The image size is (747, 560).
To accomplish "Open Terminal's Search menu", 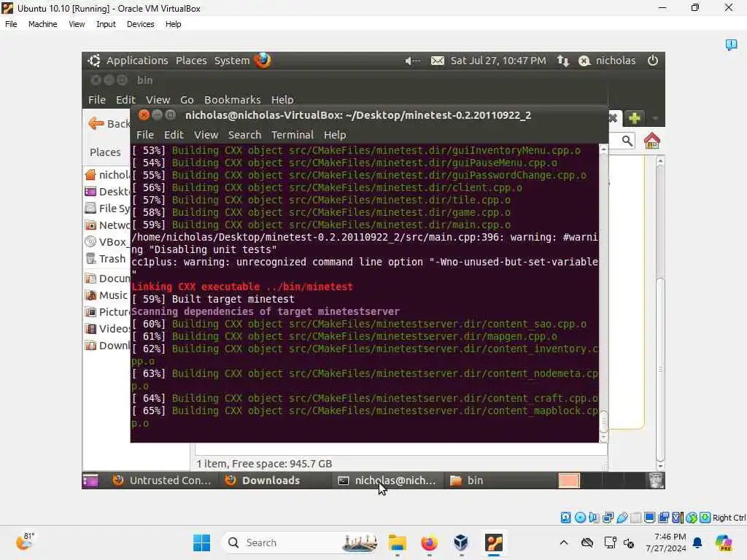I will 244,135.
